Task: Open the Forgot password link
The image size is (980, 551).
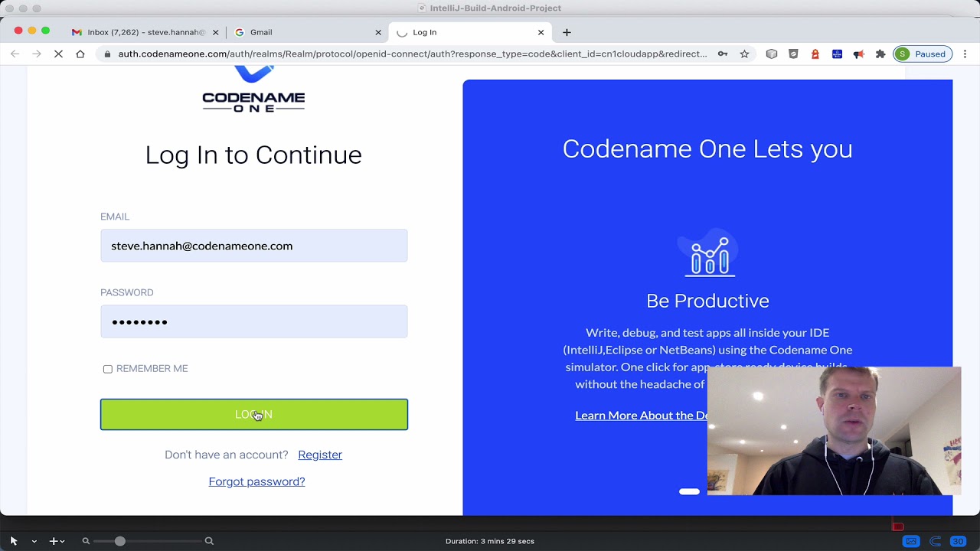Action: (x=256, y=481)
